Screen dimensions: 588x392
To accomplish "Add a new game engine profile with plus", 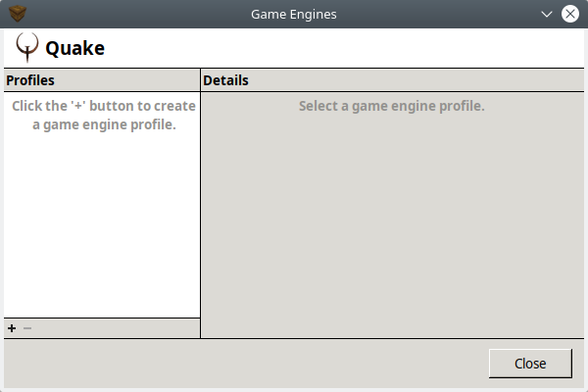I will click(x=12, y=328).
